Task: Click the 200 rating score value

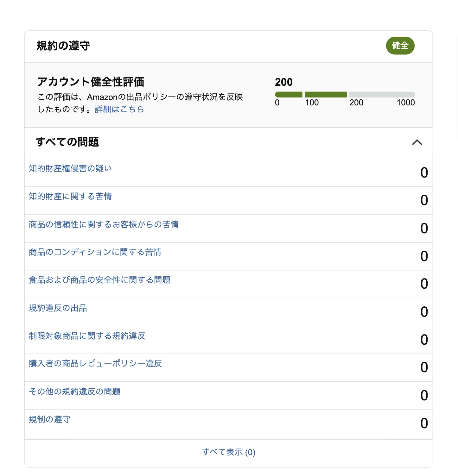Action: point(284,82)
